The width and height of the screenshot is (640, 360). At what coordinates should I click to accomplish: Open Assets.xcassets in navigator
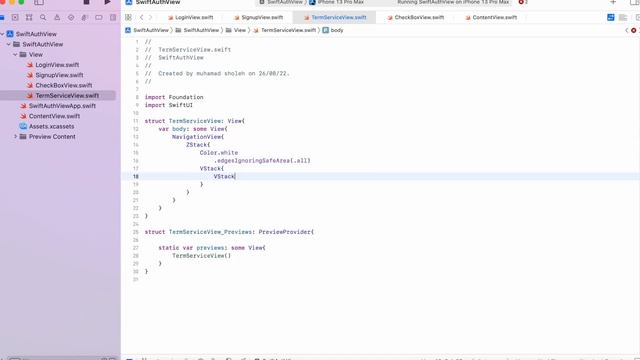(x=47, y=126)
